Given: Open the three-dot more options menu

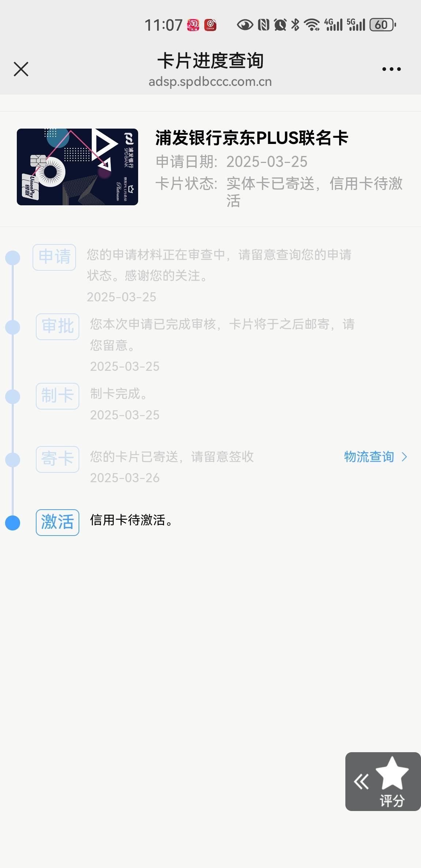Looking at the screenshot, I should tap(391, 69).
